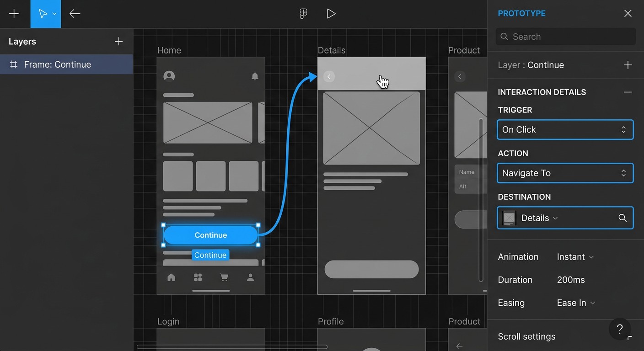Click the bell notification icon in Home frame
Screen dimensions: 644x351
tap(255, 76)
